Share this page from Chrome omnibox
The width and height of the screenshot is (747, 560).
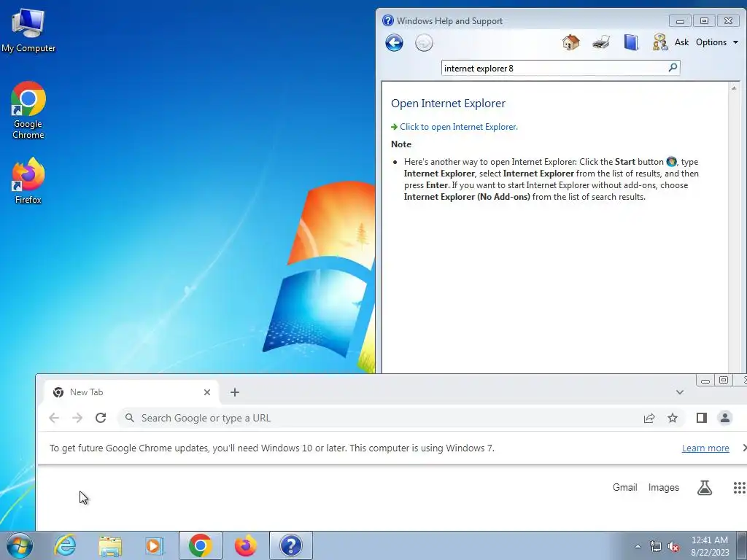coord(649,418)
